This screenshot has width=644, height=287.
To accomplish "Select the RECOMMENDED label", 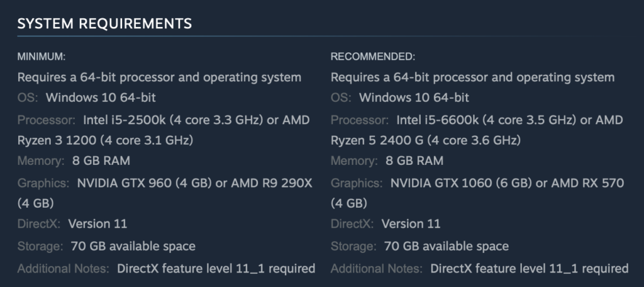I will (373, 57).
